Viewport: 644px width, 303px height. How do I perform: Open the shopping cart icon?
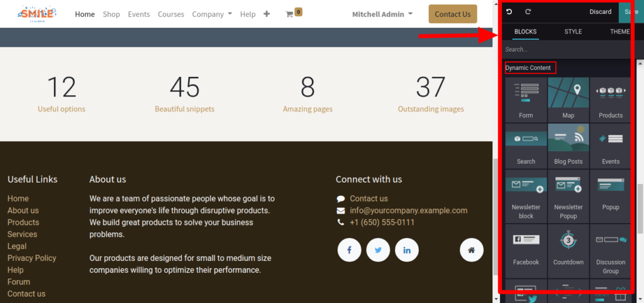pos(290,14)
